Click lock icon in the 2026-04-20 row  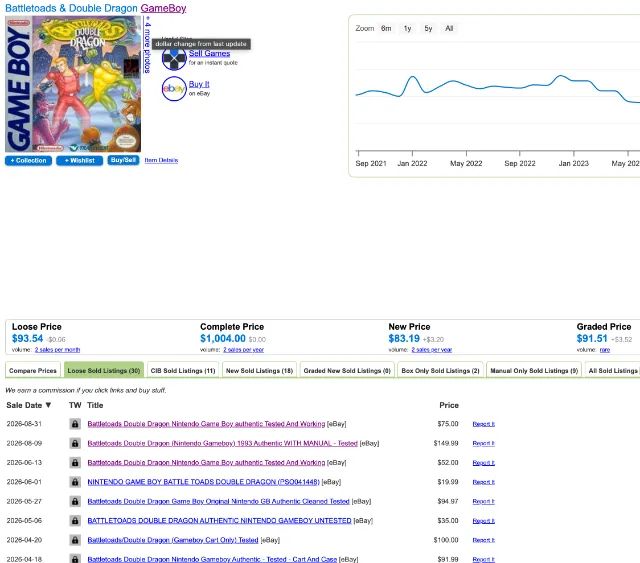coord(75,540)
